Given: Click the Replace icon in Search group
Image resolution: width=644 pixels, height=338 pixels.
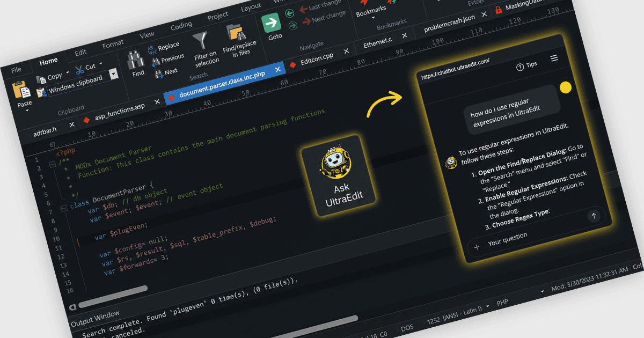Looking at the screenshot, I should click(x=152, y=49).
